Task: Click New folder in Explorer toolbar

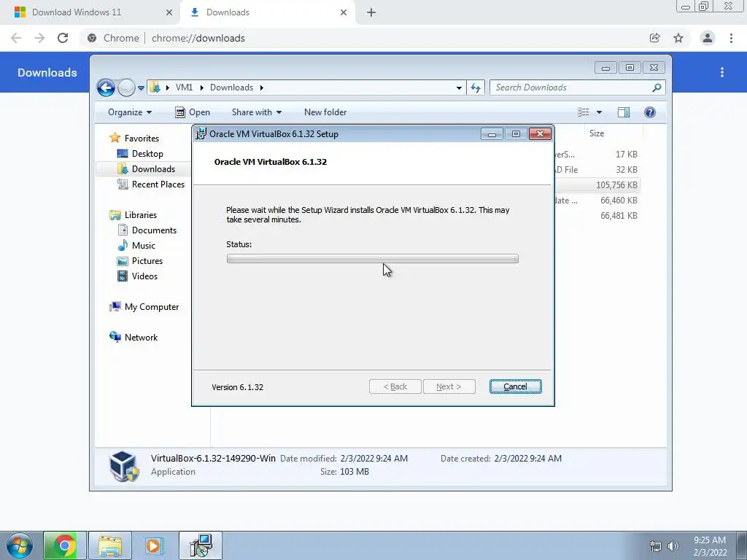Action: click(325, 112)
